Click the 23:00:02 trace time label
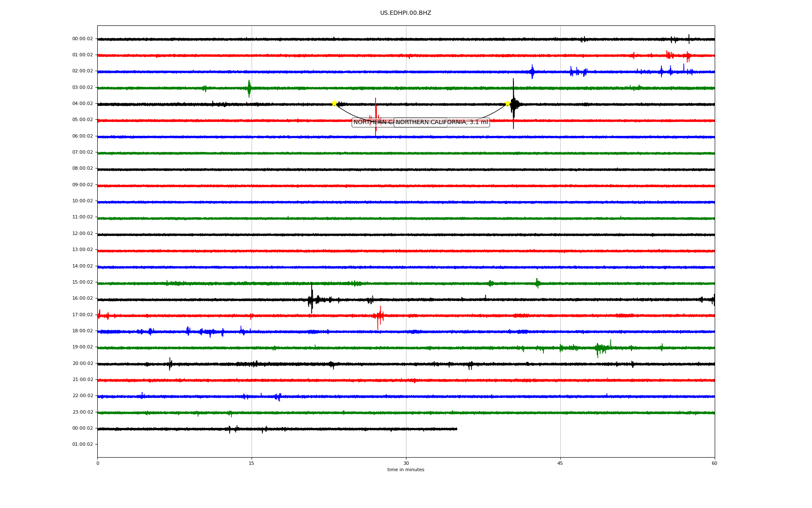This screenshot has width=812, height=508. 82,412
